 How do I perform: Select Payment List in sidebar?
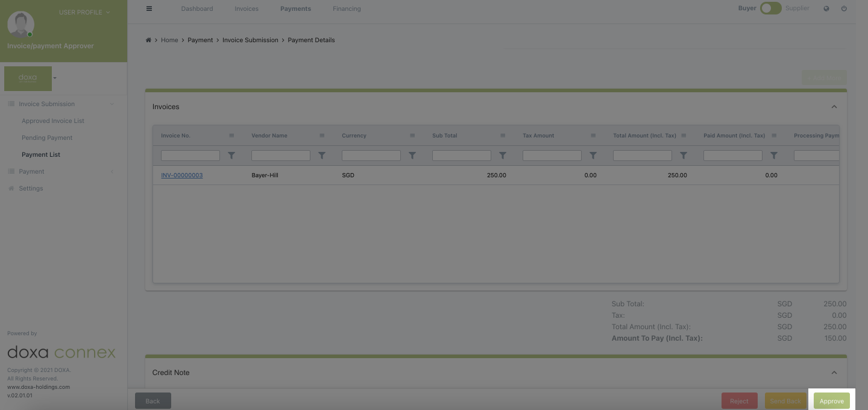point(41,154)
